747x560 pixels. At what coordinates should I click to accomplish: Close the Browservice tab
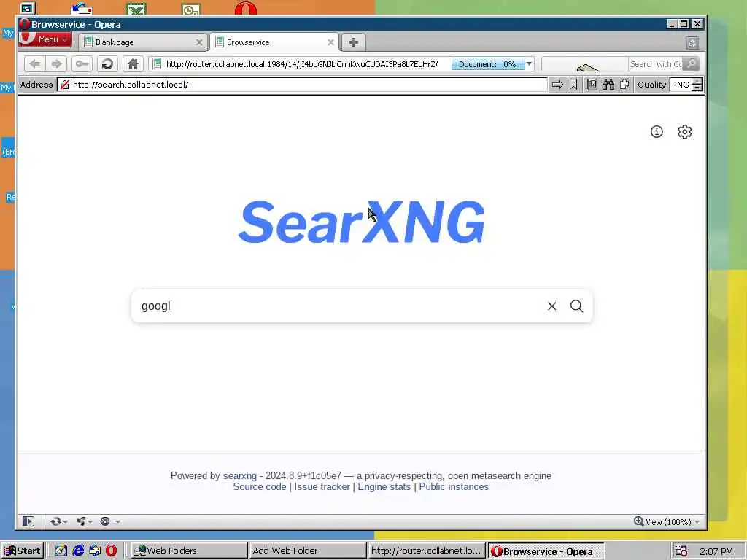330,42
